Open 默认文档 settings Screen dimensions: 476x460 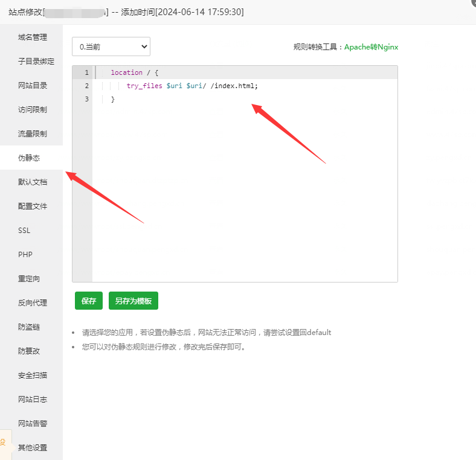[32, 182]
